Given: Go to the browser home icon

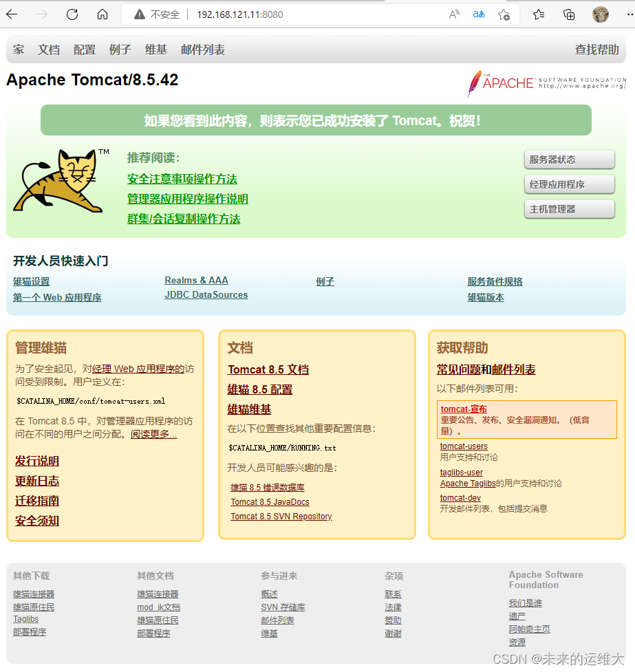Looking at the screenshot, I should click(x=103, y=14).
